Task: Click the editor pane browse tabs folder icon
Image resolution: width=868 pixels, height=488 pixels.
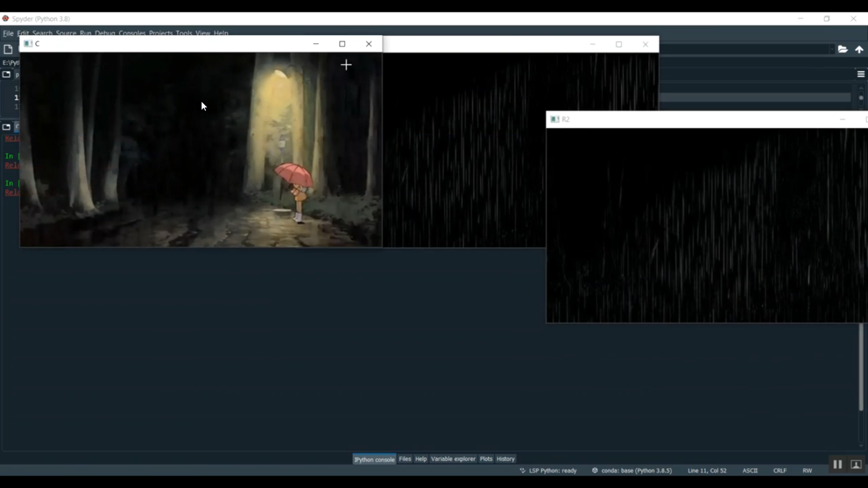Action: click(6, 75)
